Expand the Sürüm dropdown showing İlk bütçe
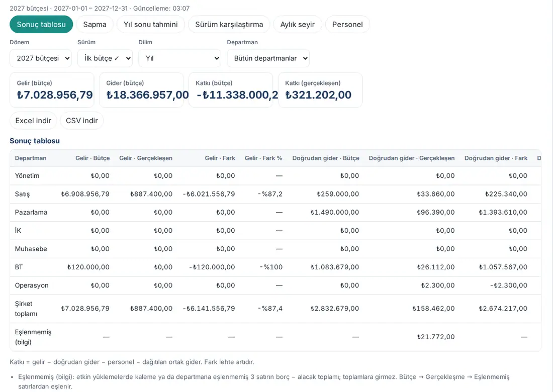 pos(105,58)
